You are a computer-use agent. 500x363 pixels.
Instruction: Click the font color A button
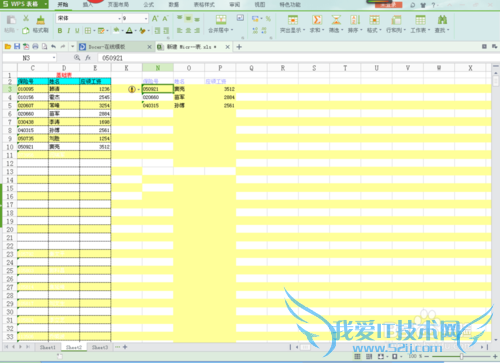tap(129, 30)
